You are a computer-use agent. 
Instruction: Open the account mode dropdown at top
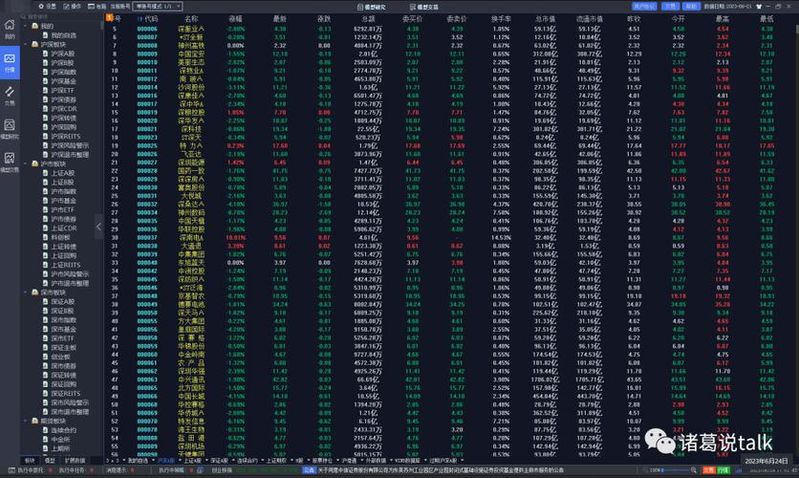pyautogui.click(x=158, y=6)
